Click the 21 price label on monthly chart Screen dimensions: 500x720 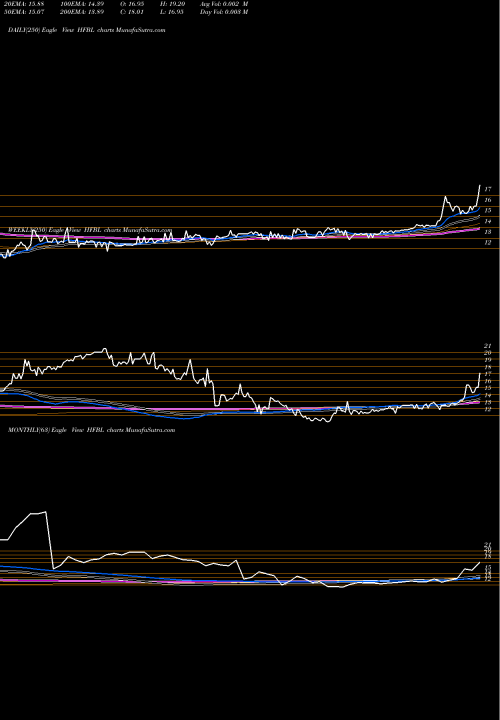coord(489,545)
